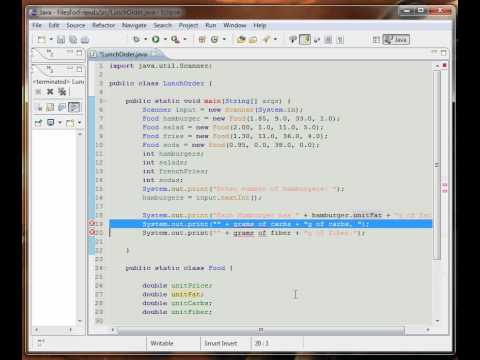
Task: Collapse the main method fold marker
Action: 105,101
